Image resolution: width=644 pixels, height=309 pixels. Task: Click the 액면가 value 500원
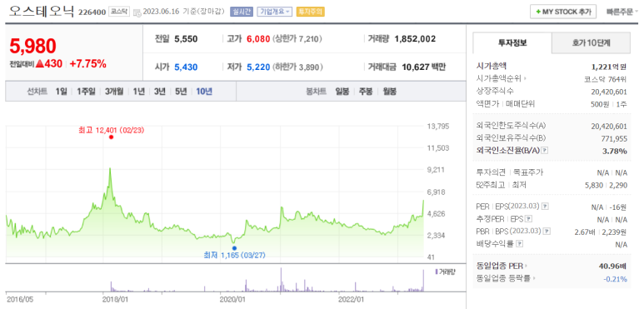point(599,104)
